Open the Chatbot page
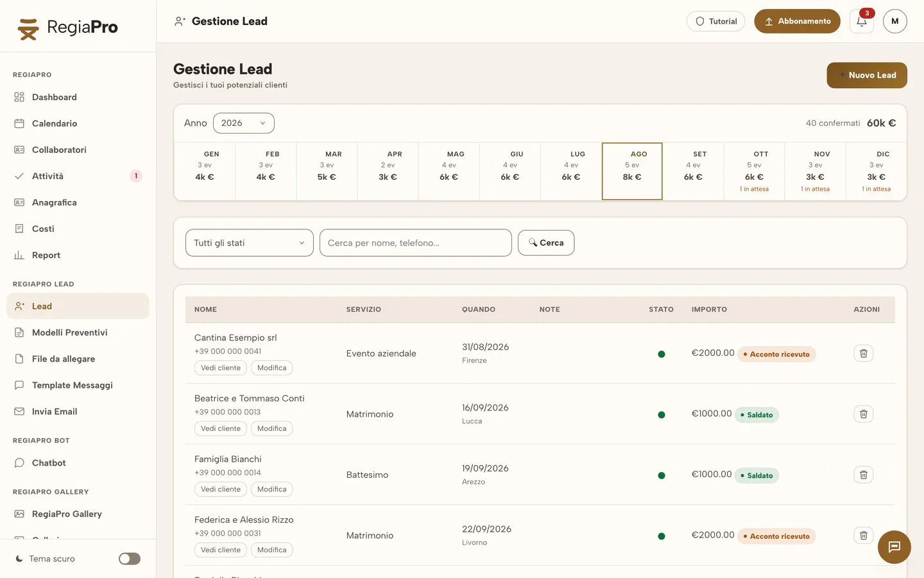The width and height of the screenshot is (924, 578). (x=78, y=463)
